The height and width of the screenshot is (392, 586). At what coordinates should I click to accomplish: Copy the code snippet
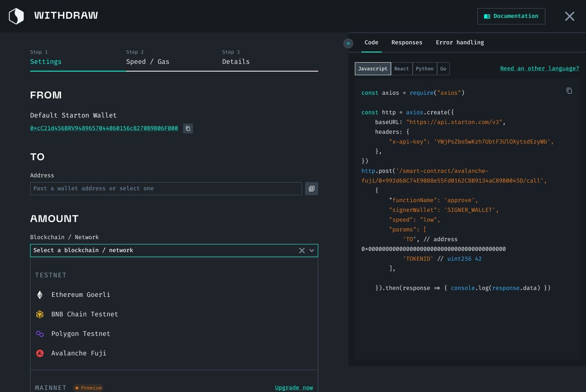coord(569,91)
